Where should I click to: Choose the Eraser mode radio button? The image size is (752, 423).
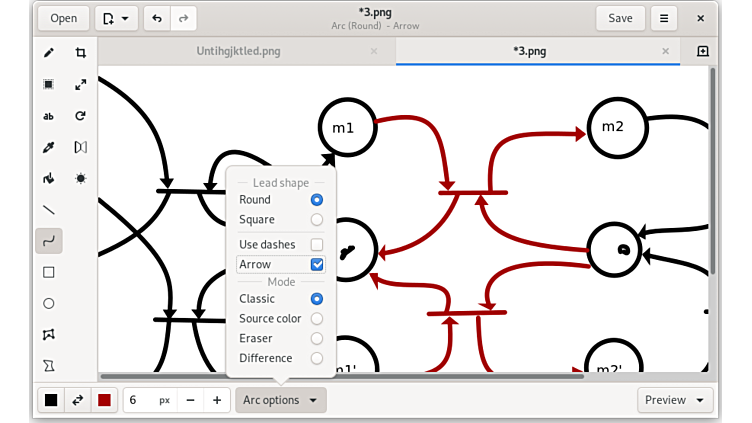click(317, 339)
